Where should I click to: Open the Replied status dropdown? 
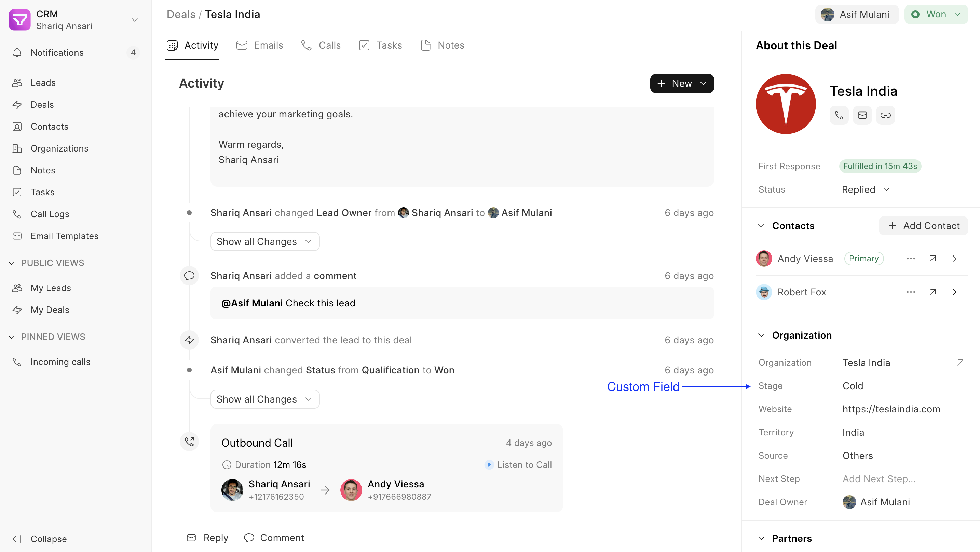[866, 189]
